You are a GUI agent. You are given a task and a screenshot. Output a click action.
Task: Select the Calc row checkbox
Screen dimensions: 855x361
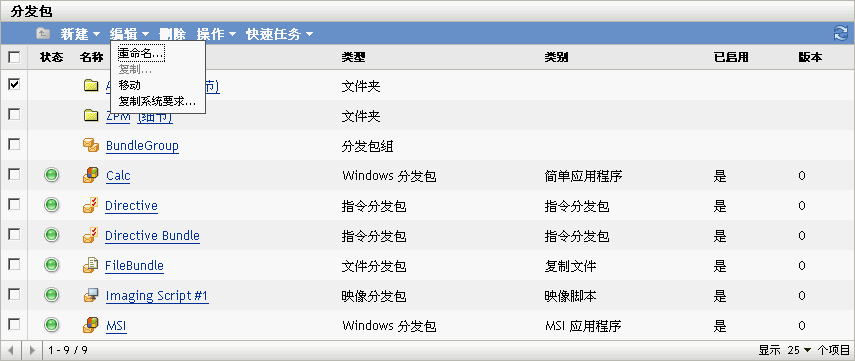14,174
